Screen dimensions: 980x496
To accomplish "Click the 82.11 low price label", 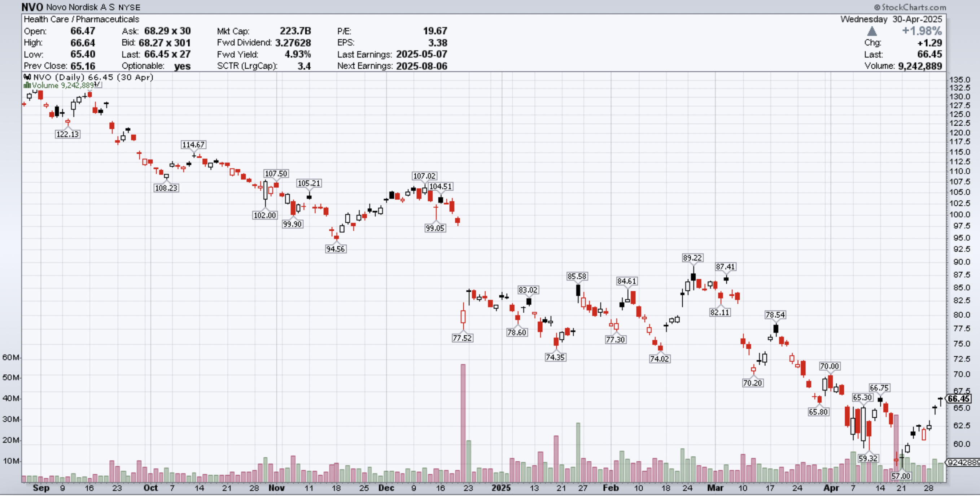I will tap(720, 313).
